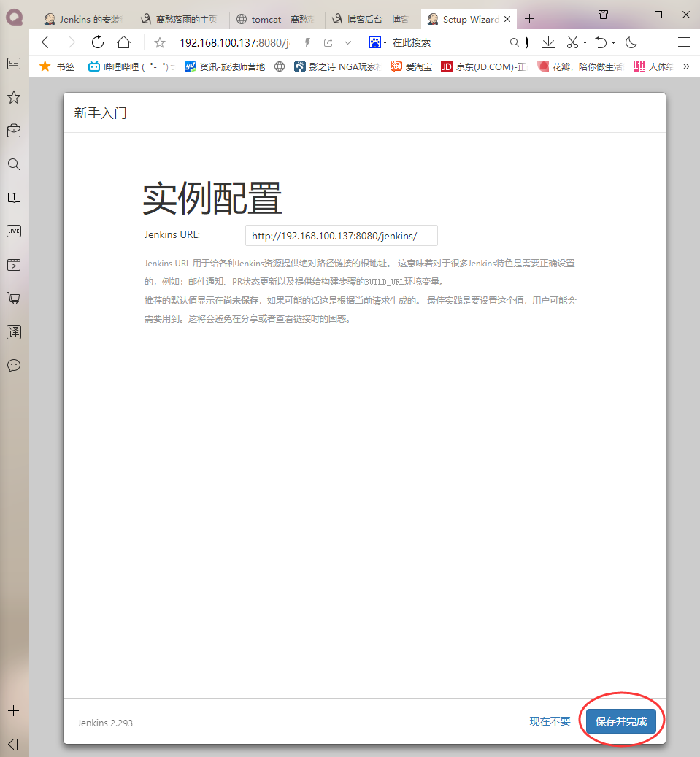Screen dimensions: 700x757
Task: Click the lightning speed mode icon
Action: [x=307, y=42]
